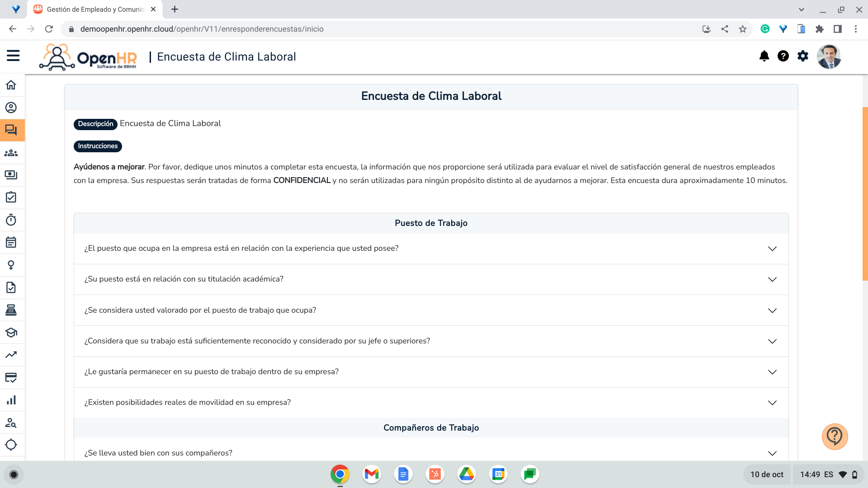Image resolution: width=868 pixels, height=488 pixels.
Task: Click the Descripción badge
Action: coord(95,124)
